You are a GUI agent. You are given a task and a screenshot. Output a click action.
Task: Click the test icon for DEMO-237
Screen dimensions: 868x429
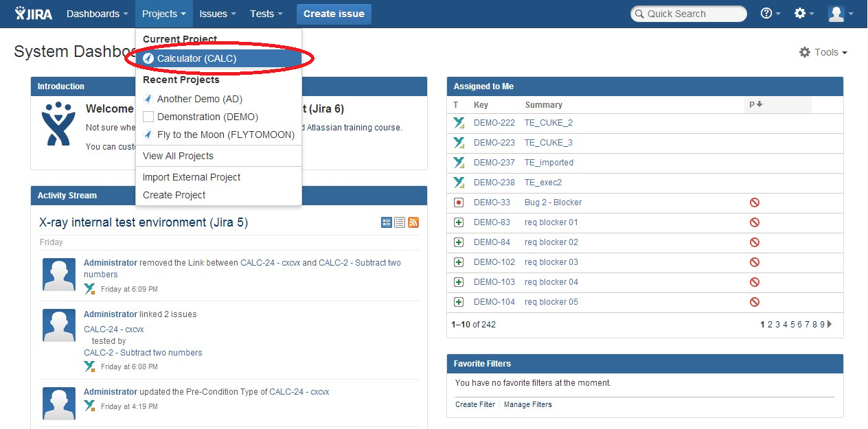[x=459, y=163]
